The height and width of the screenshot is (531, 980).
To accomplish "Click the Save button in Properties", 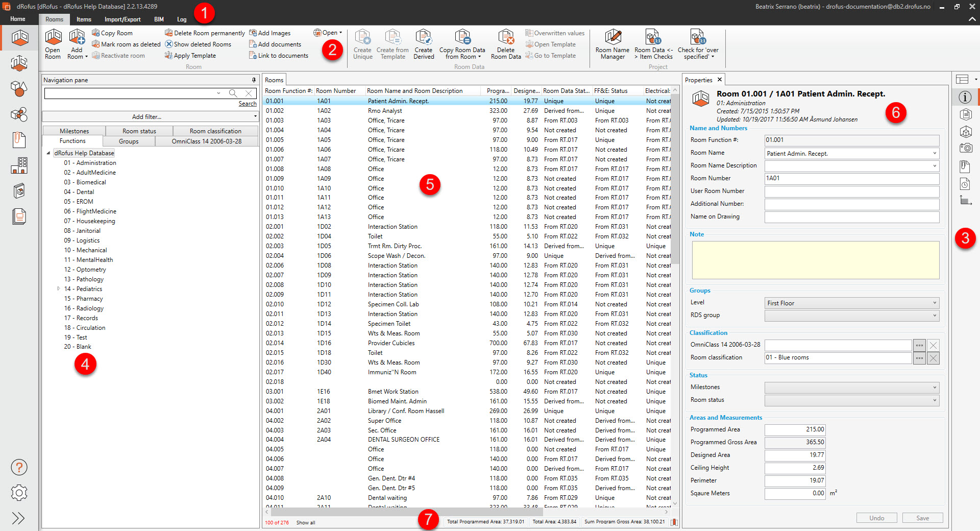I will tap(922, 518).
